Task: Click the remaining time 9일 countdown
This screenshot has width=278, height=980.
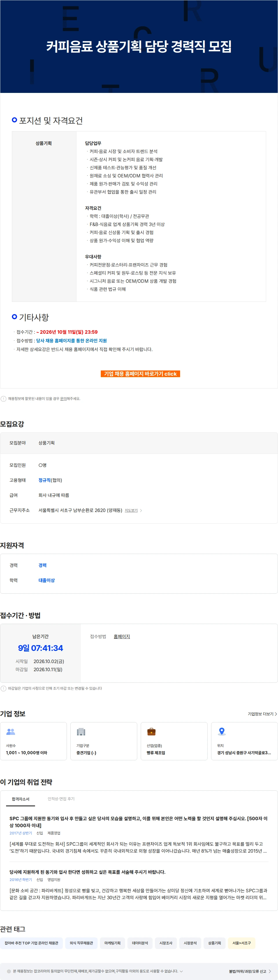Action: coord(40,648)
